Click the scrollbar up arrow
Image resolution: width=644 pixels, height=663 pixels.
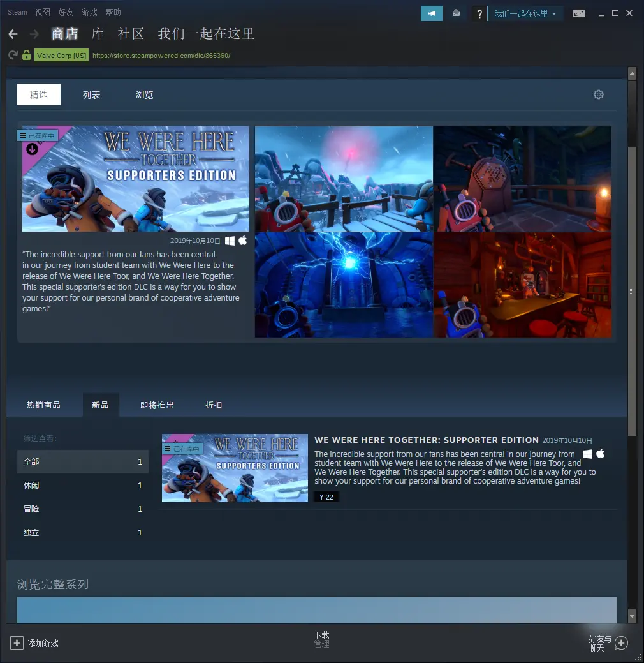click(x=632, y=73)
